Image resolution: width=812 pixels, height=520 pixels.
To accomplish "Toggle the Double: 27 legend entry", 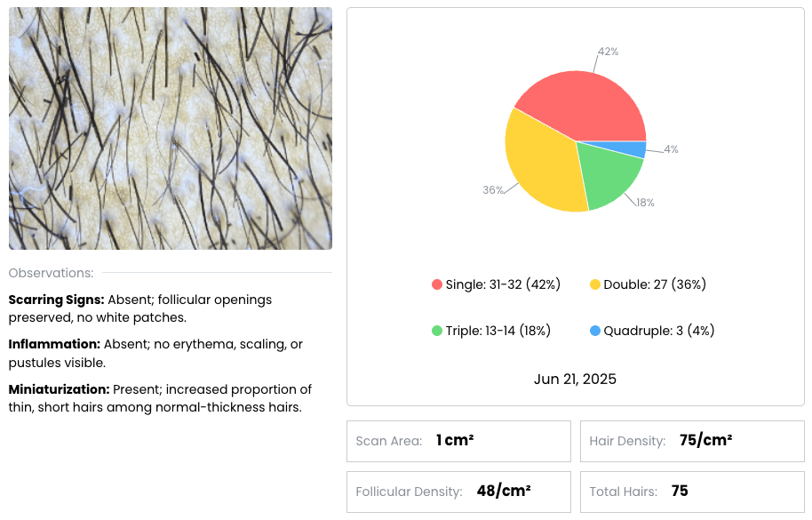I will click(655, 284).
